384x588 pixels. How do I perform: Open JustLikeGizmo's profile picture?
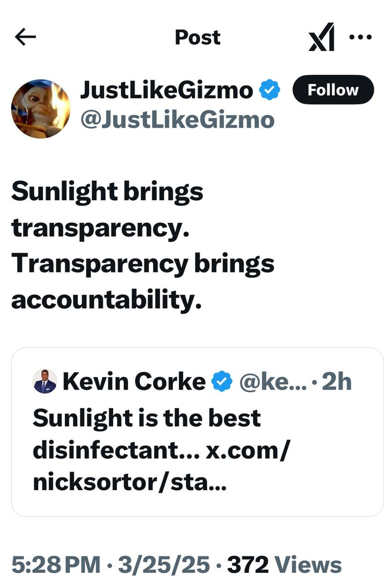coord(41,109)
